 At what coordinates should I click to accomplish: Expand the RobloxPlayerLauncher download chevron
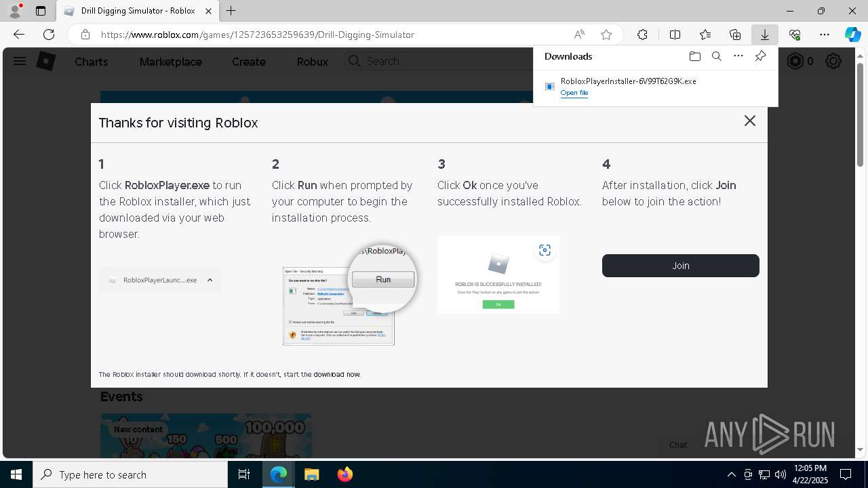210,280
